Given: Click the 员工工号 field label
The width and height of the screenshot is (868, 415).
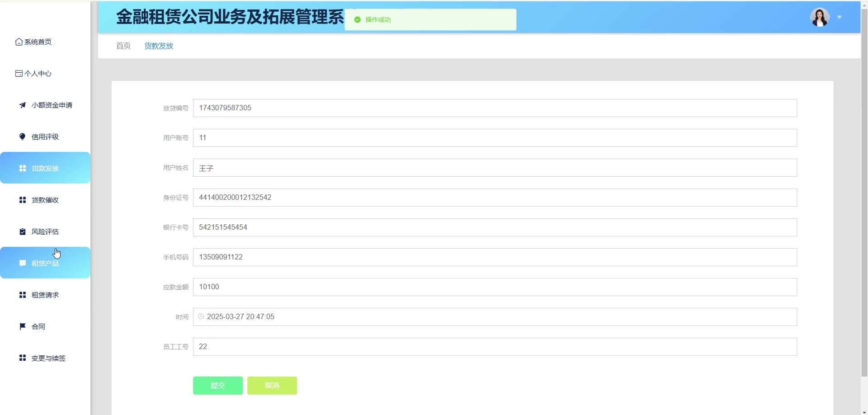Looking at the screenshot, I should 176,347.
